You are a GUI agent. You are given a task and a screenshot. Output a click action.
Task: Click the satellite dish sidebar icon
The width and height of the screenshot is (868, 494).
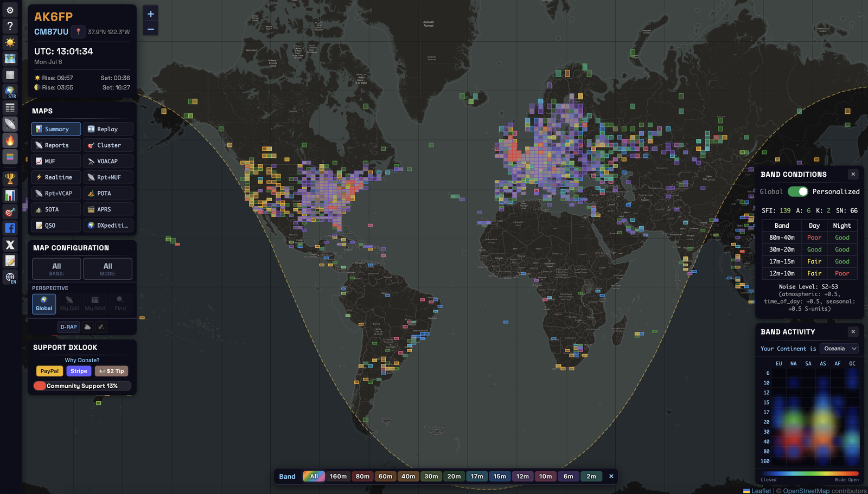pos(10,124)
